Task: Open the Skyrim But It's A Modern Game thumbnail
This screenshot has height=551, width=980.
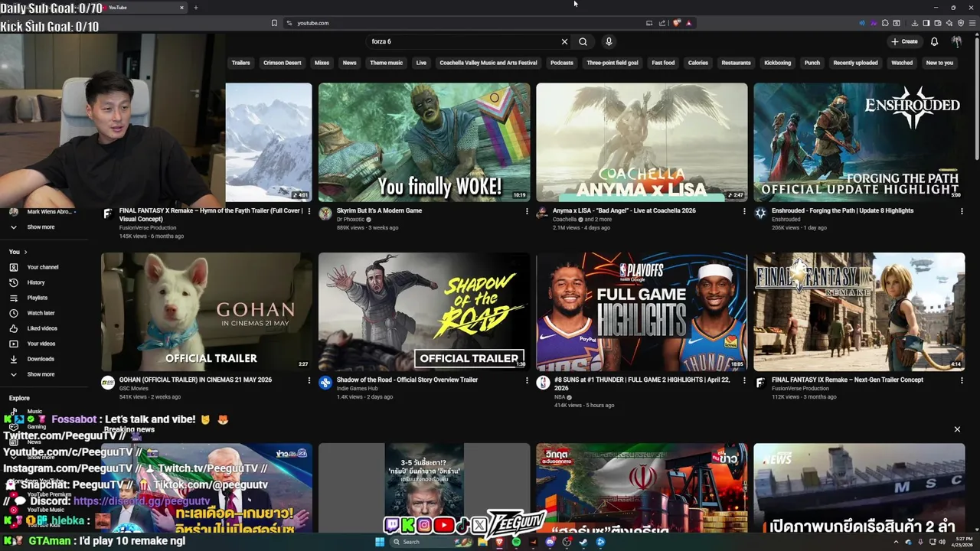Action: 424,142
